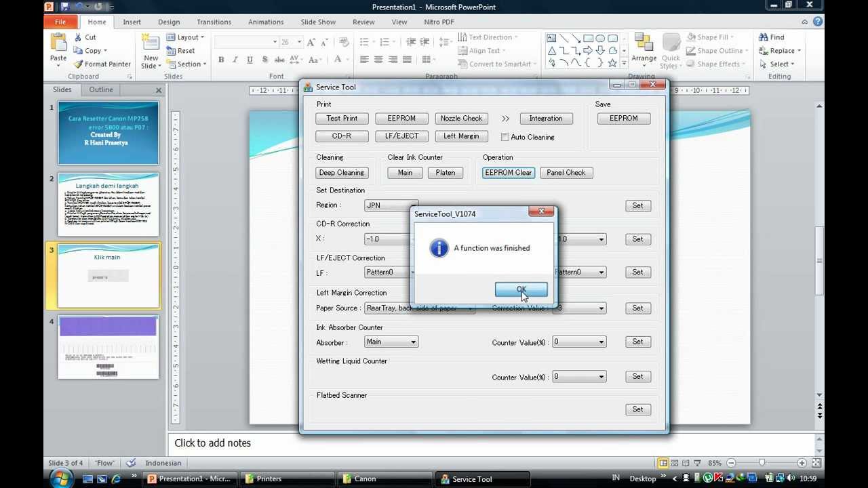Switch to Slide Sorter view in status bar
This screenshot has height=488, width=868.
[x=675, y=463]
